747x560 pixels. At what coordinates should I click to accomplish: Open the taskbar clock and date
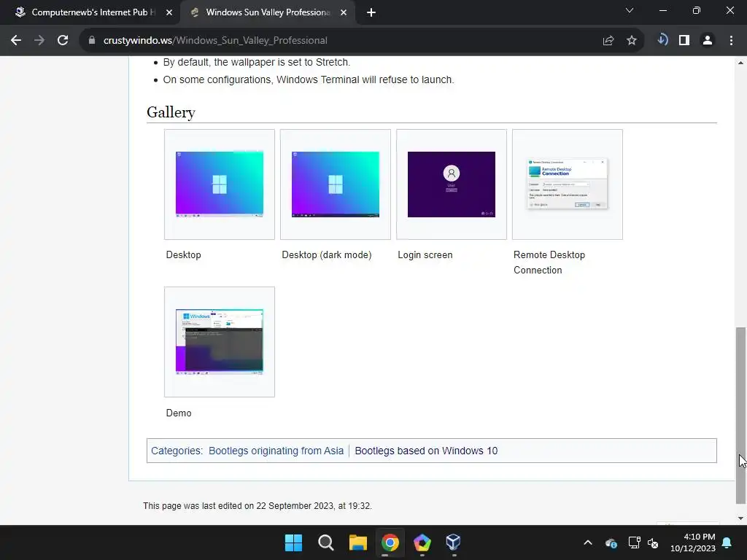693,542
